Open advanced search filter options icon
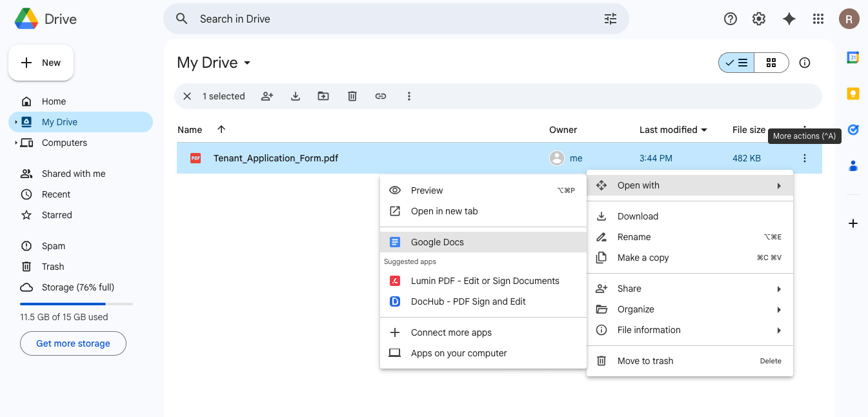This screenshot has height=417, width=868. pos(611,19)
